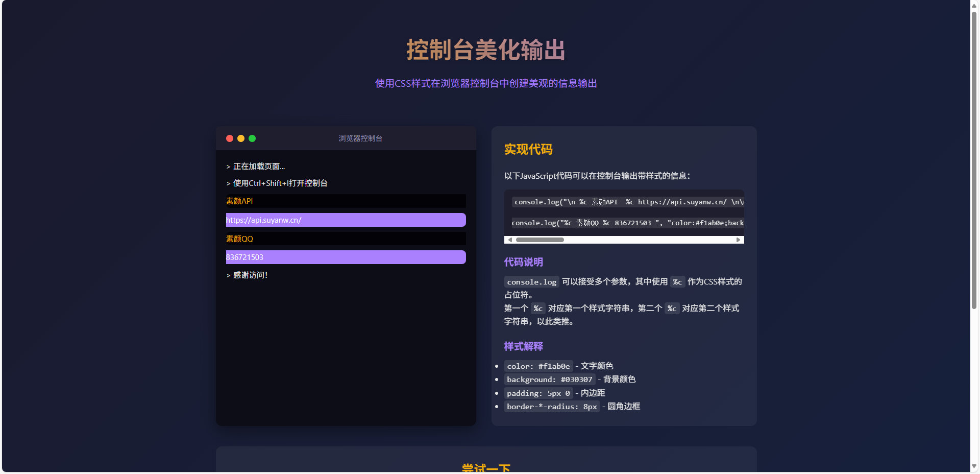The image size is (980, 474).
Task: Click the page scrollbar down arrow
Action: (974, 466)
